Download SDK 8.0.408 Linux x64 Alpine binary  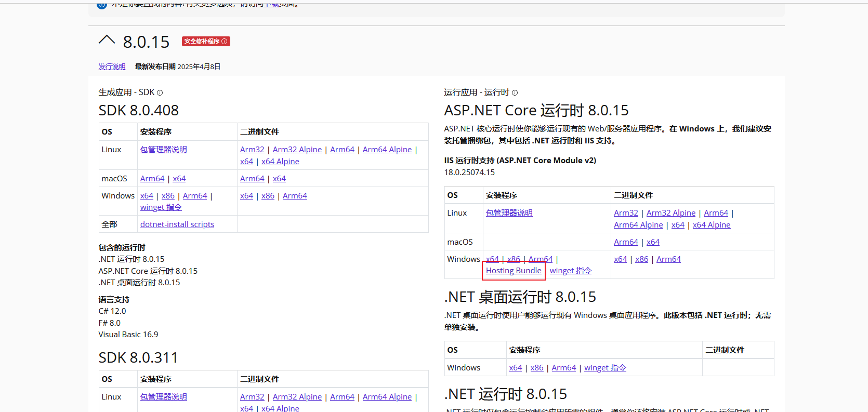point(280,162)
